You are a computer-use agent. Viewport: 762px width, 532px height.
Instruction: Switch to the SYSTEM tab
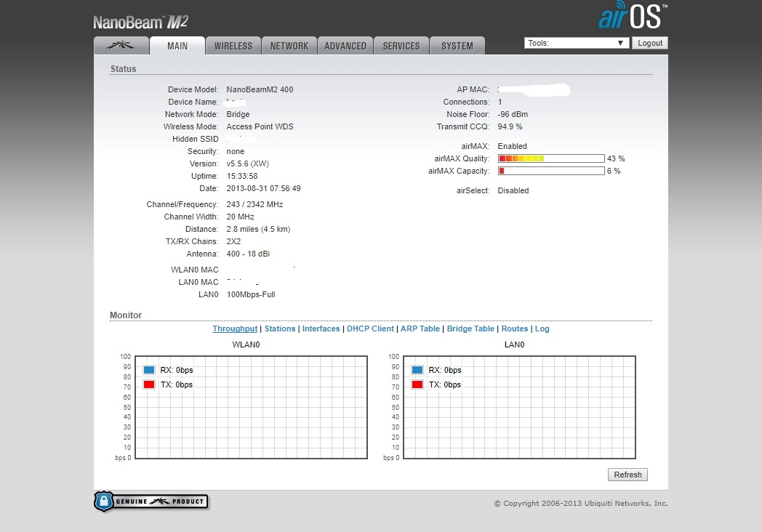457,46
